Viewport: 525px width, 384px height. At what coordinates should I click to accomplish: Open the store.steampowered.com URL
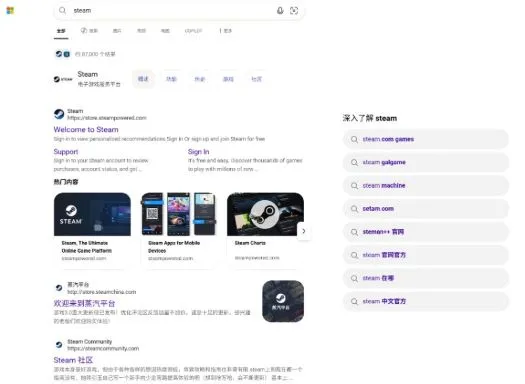pyautogui.click(x=107, y=118)
